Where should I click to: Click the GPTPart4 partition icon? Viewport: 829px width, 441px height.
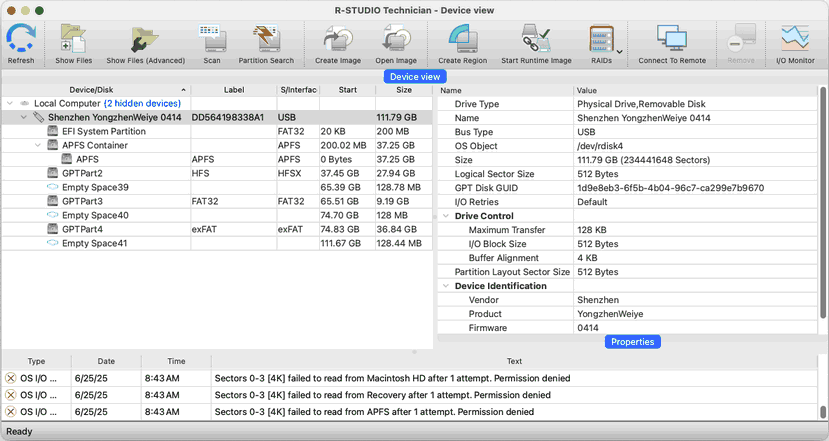[52, 229]
